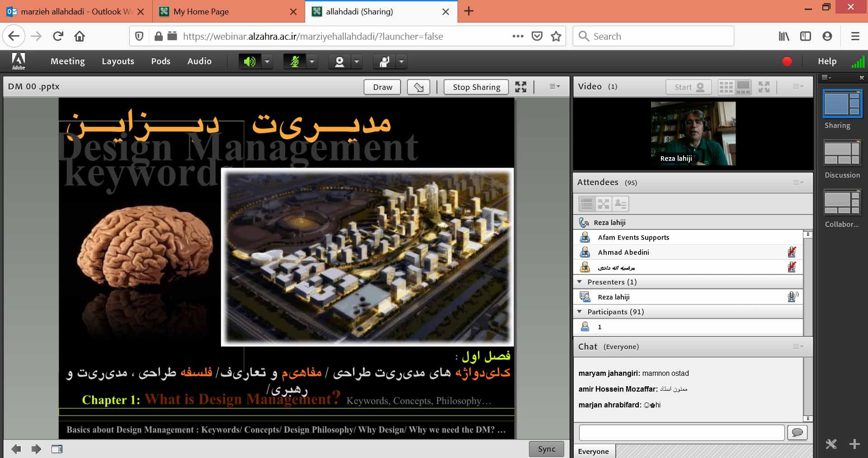868x458 pixels.
Task: Select Attendees breakout room view icon
Action: (604, 204)
